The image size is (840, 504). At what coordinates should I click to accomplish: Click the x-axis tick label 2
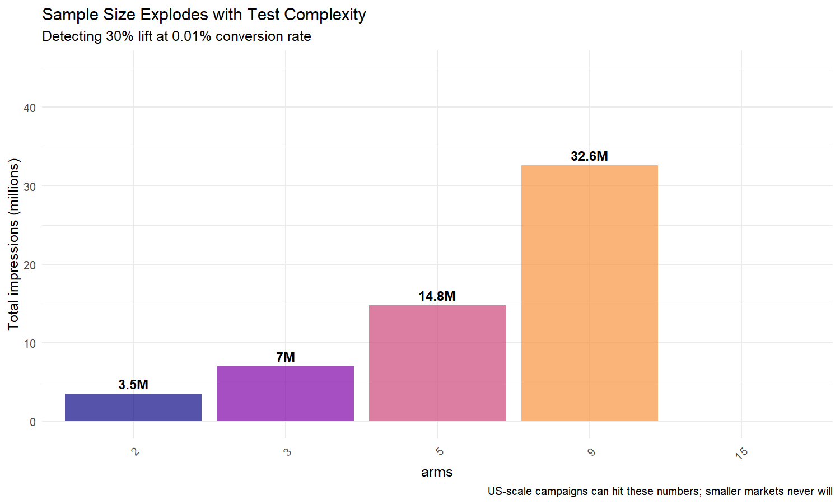[x=135, y=452]
